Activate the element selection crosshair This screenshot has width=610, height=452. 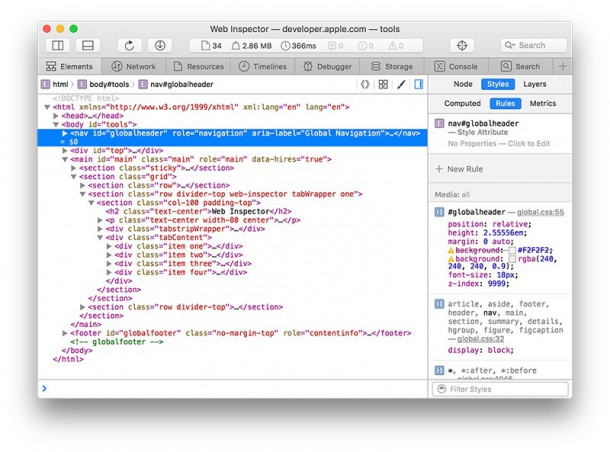click(x=461, y=46)
